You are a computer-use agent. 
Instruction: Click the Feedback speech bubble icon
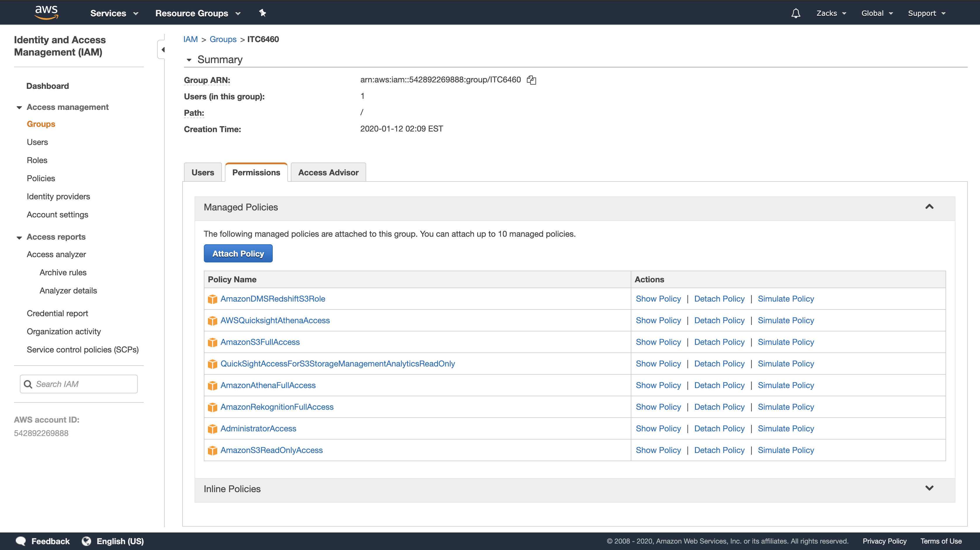20,541
